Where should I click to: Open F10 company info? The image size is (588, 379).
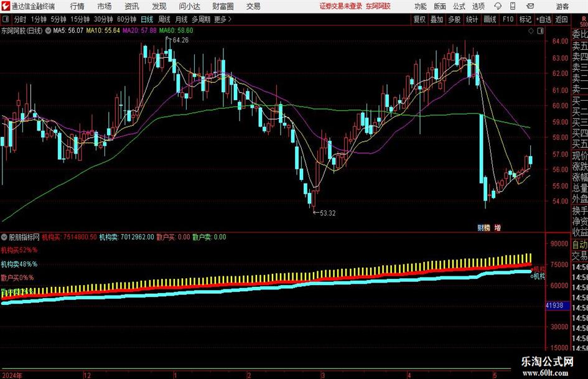coord(508,19)
